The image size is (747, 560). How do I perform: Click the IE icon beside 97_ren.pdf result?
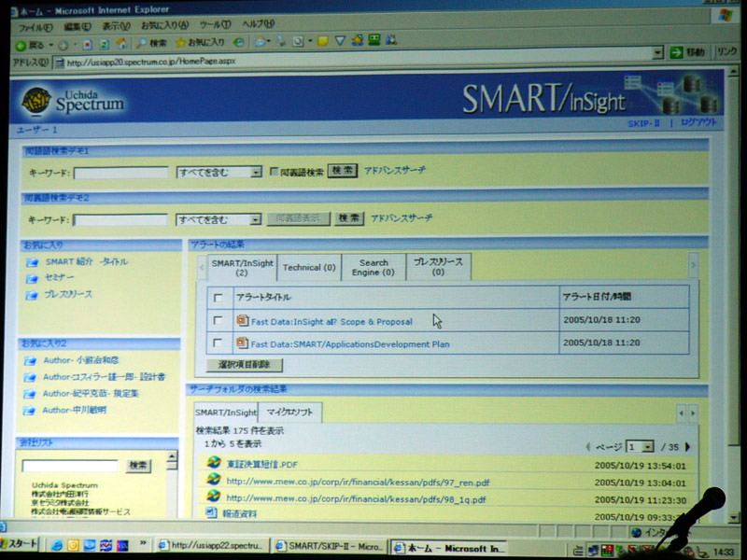point(214,479)
